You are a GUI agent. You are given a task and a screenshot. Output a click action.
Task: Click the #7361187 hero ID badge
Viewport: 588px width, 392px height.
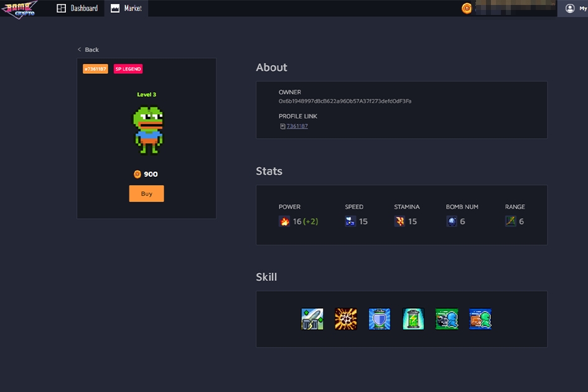(x=95, y=69)
